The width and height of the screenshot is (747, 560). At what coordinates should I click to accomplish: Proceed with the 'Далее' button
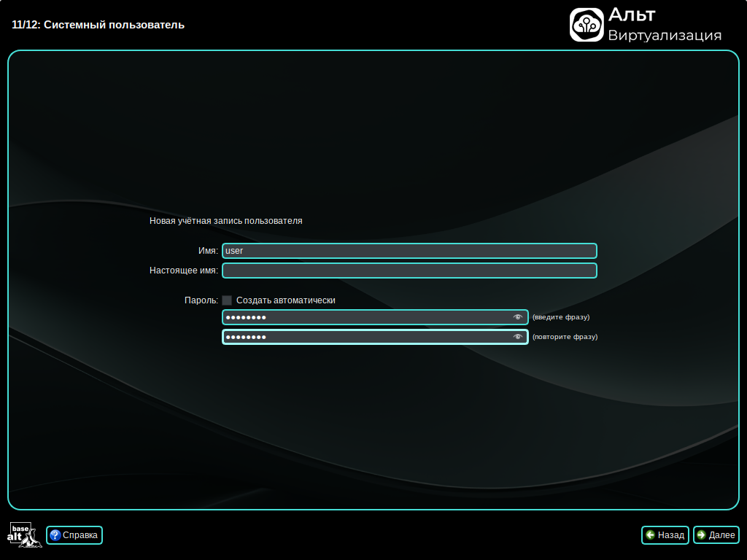click(x=716, y=535)
